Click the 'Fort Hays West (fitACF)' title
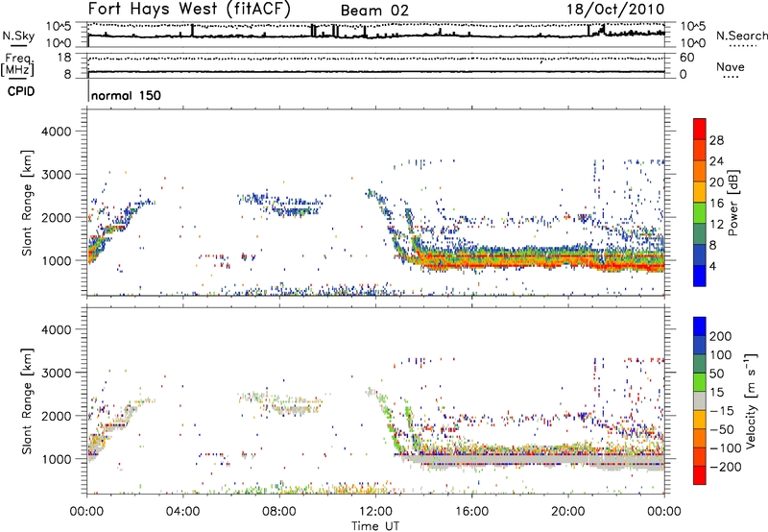This screenshot has width=768, height=532. click(x=189, y=9)
